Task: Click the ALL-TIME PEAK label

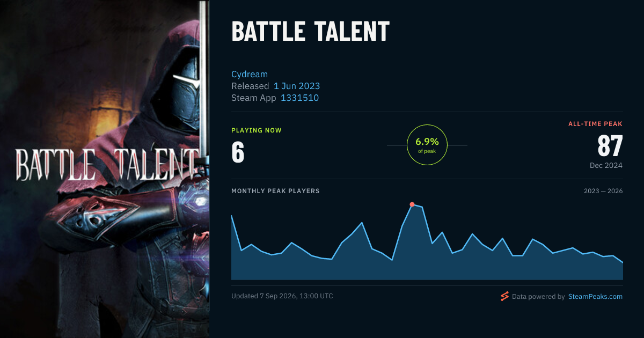Action: pyautogui.click(x=595, y=124)
